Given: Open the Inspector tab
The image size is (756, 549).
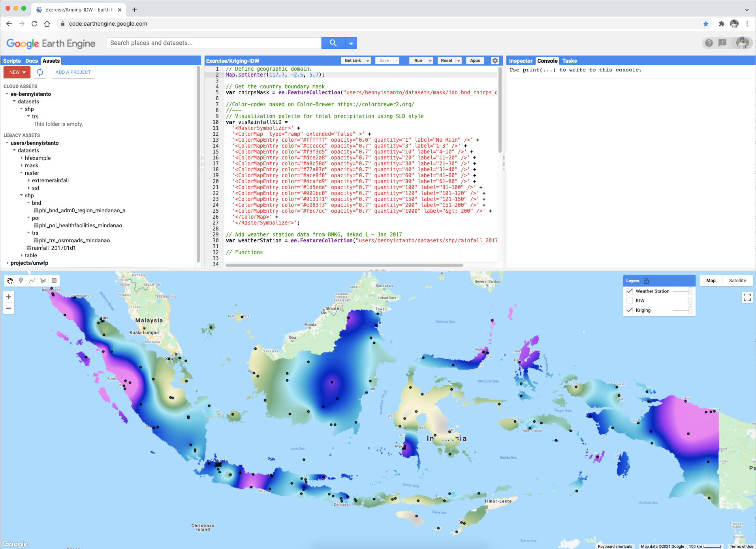Looking at the screenshot, I should 521,61.
